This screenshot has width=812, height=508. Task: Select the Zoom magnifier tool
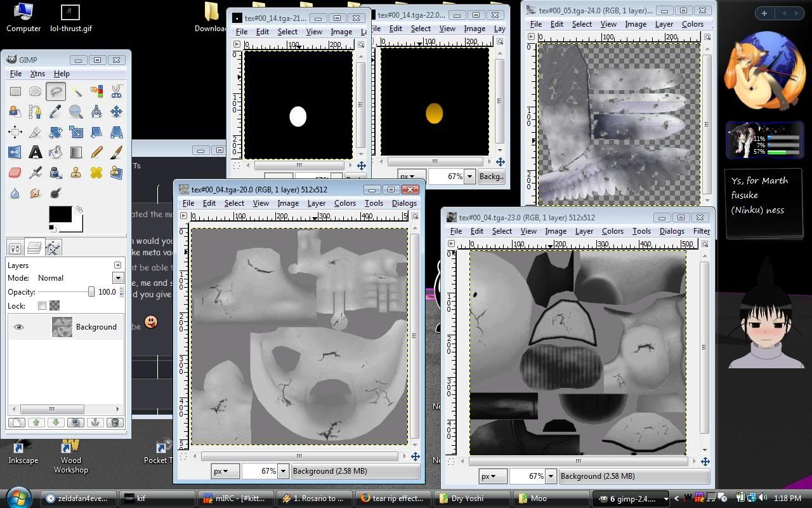(75, 112)
